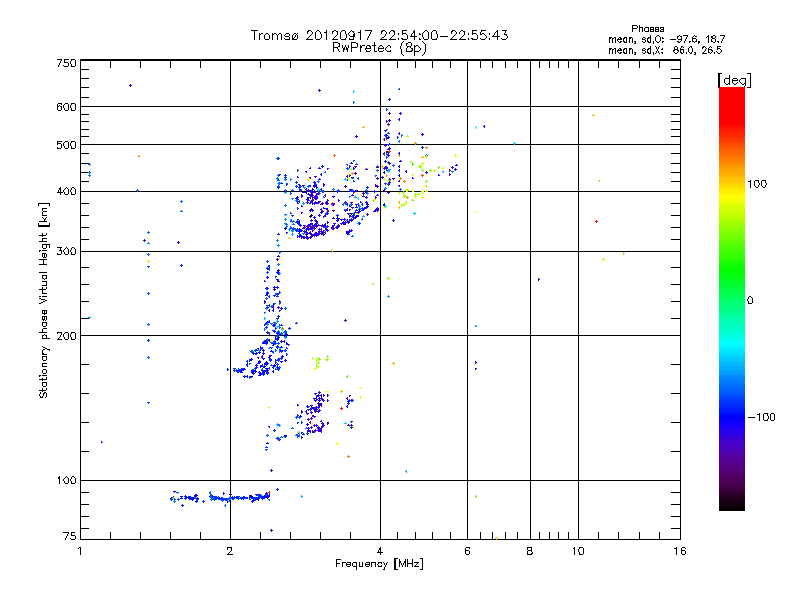Viewport: 800px width, 600px height.
Task: Click the colorbar tick label '100'
Action: (x=757, y=184)
